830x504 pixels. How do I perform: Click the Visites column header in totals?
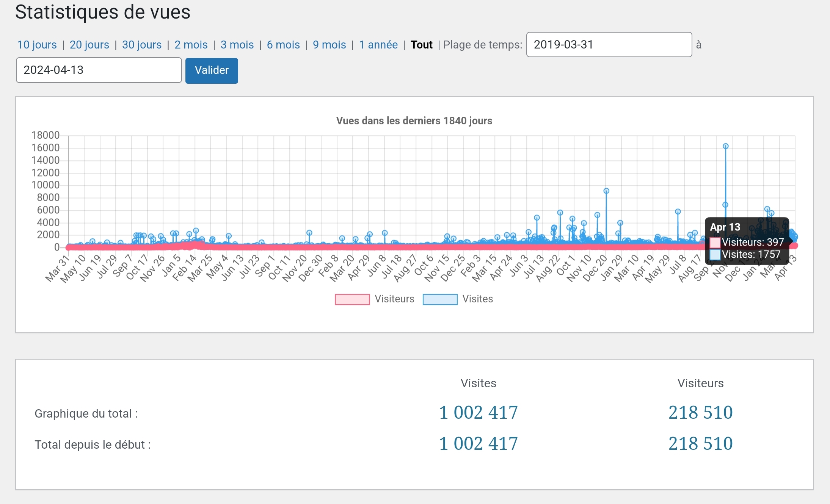(479, 383)
